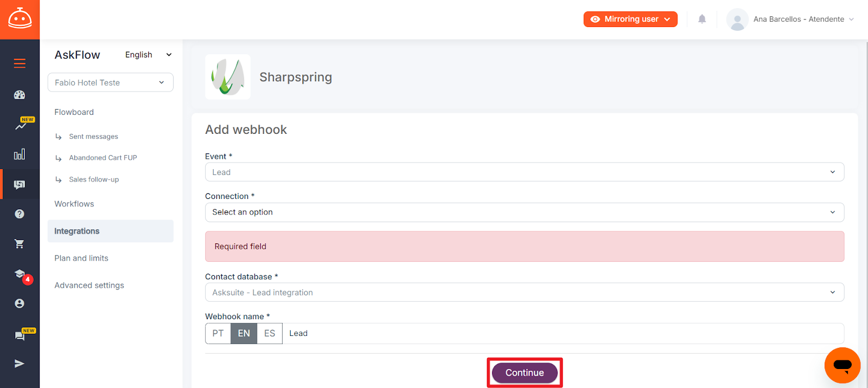
Task: Click the Sharpspring title text
Action: 296,77
